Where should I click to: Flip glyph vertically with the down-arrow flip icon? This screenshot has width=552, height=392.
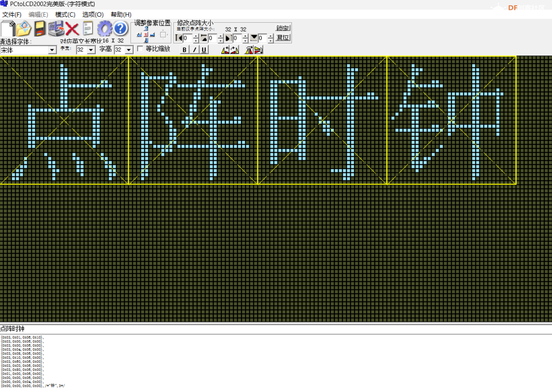tap(258, 50)
